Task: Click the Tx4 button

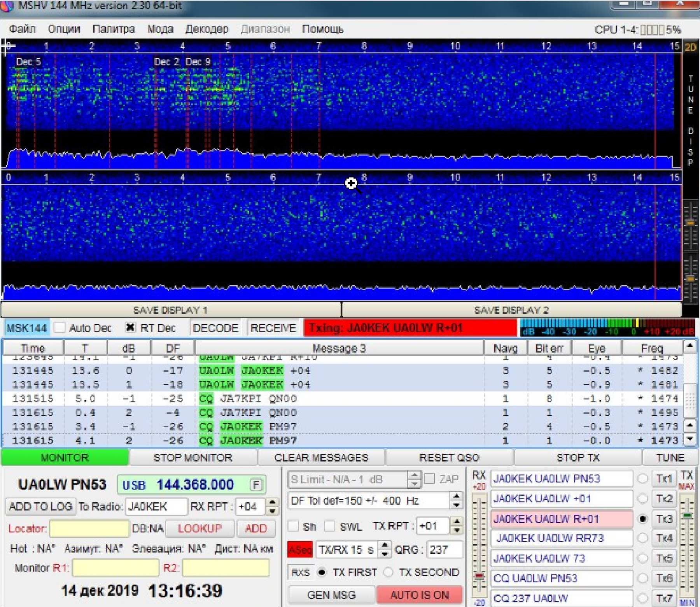Action: [664, 538]
